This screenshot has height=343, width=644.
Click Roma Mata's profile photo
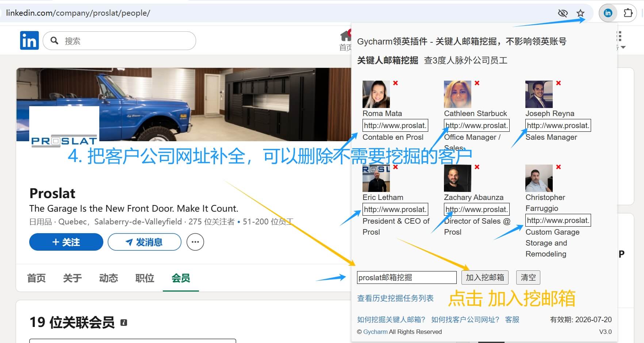[376, 94]
